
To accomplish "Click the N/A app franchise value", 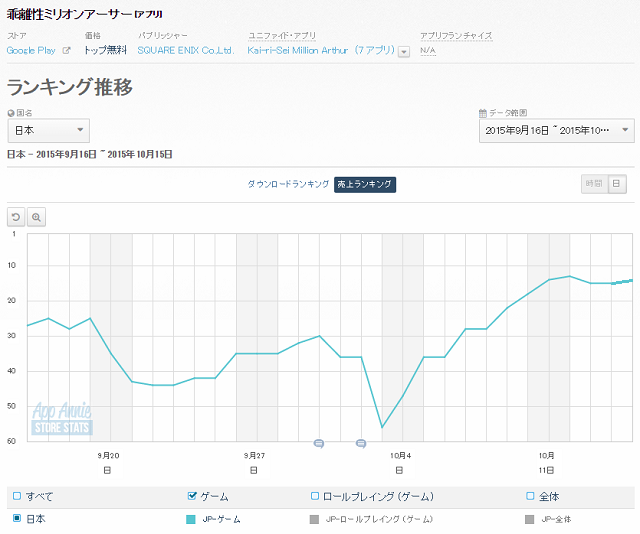I will tap(428, 51).
